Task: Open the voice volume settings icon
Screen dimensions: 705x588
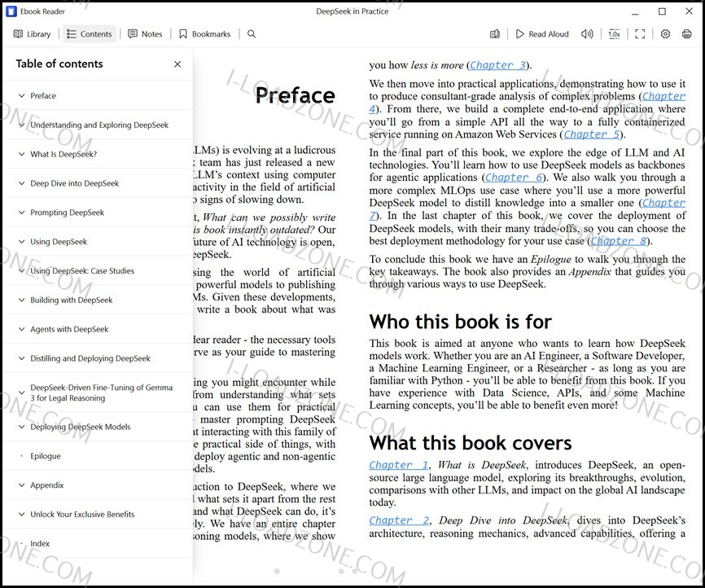Action: (x=587, y=34)
